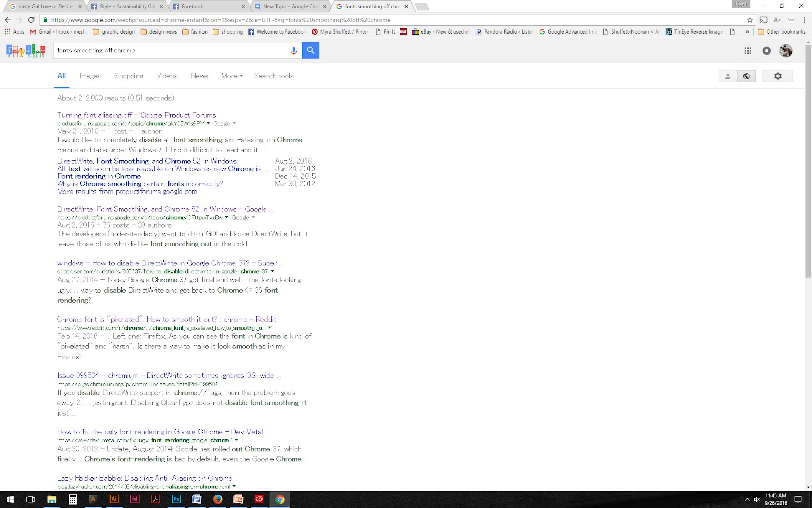Click the Chrome address bar URL

coord(221,20)
